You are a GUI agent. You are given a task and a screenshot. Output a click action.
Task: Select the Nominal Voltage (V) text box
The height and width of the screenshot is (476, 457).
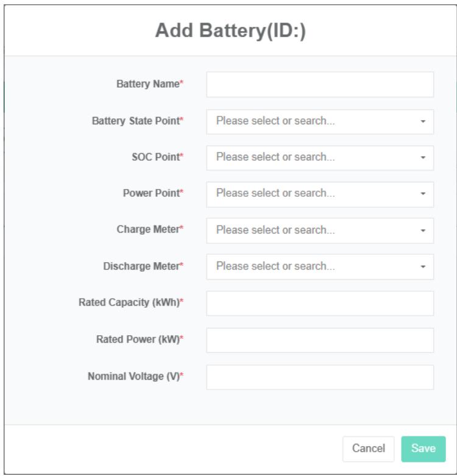320,377
